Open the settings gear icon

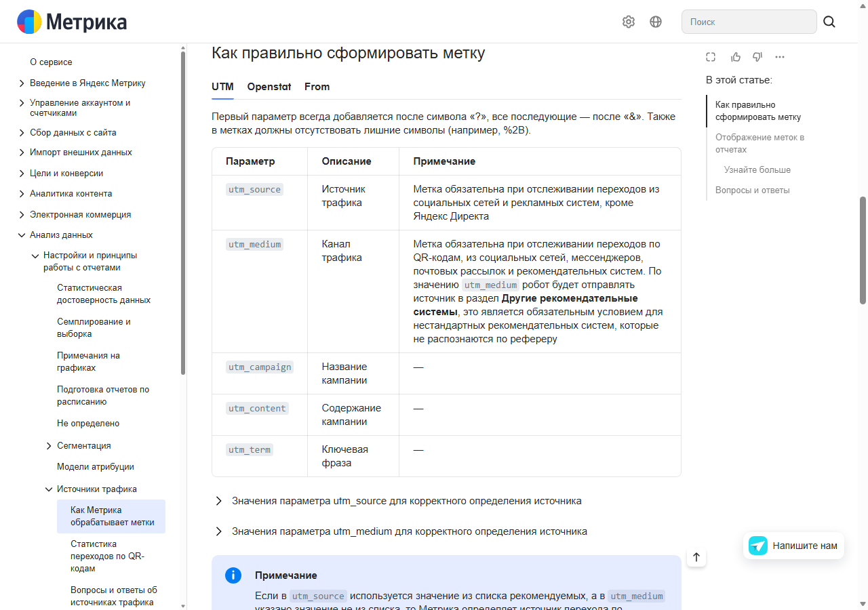(x=629, y=22)
